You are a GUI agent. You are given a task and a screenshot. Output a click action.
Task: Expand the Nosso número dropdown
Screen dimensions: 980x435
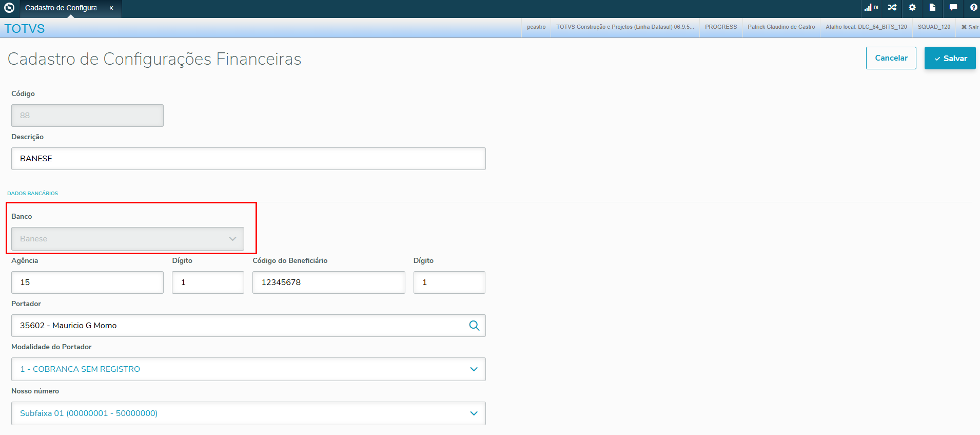point(248,413)
